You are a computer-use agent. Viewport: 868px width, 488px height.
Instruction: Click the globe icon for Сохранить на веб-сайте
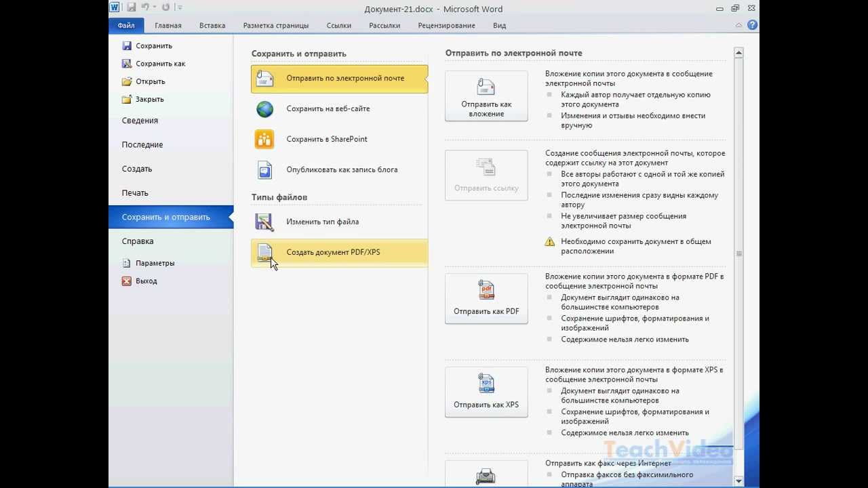tap(264, 109)
